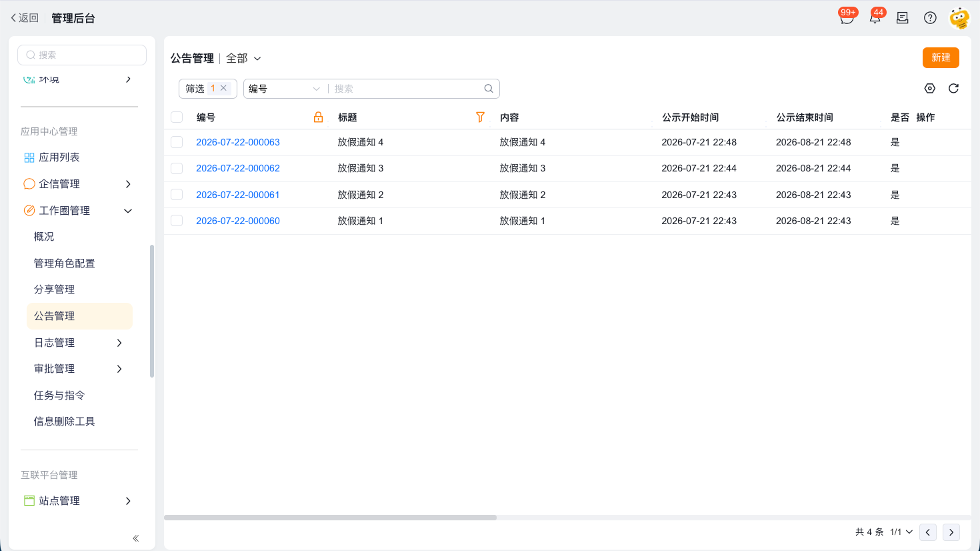Screen dimensions: 980x551
Task: Click the 工作圈管理 circle icon
Action: pyautogui.click(x=29, y=210)
